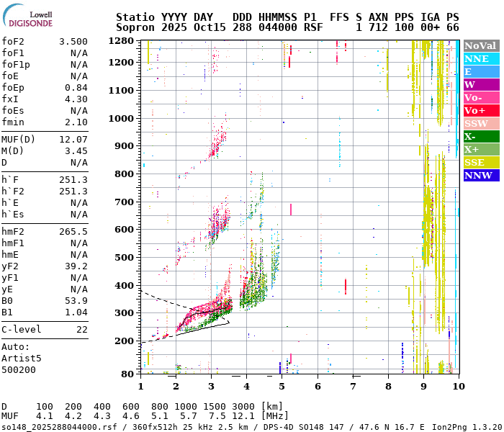
Task: Click the NNW blue legend box
Action: pyautogui.click(x=480, y=175)
